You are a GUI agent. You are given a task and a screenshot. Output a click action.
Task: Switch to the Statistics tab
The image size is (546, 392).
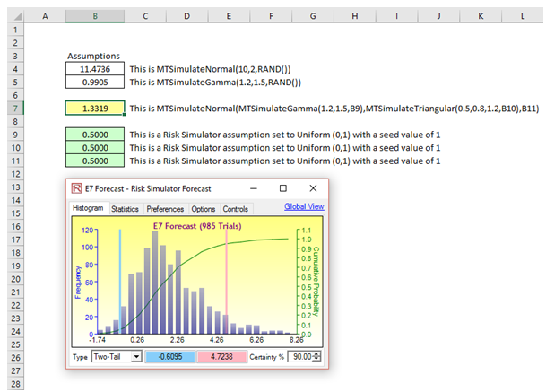pyautogui.click(x=125, y=209)
